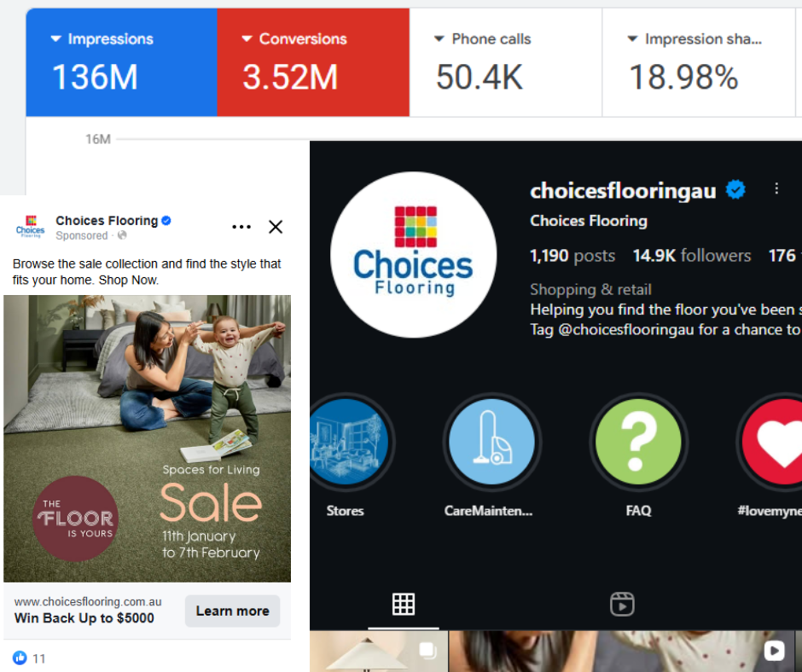802x672 pixels.
Task: Click the Spaces for Living Sale ad image
Action: (148, 438)
